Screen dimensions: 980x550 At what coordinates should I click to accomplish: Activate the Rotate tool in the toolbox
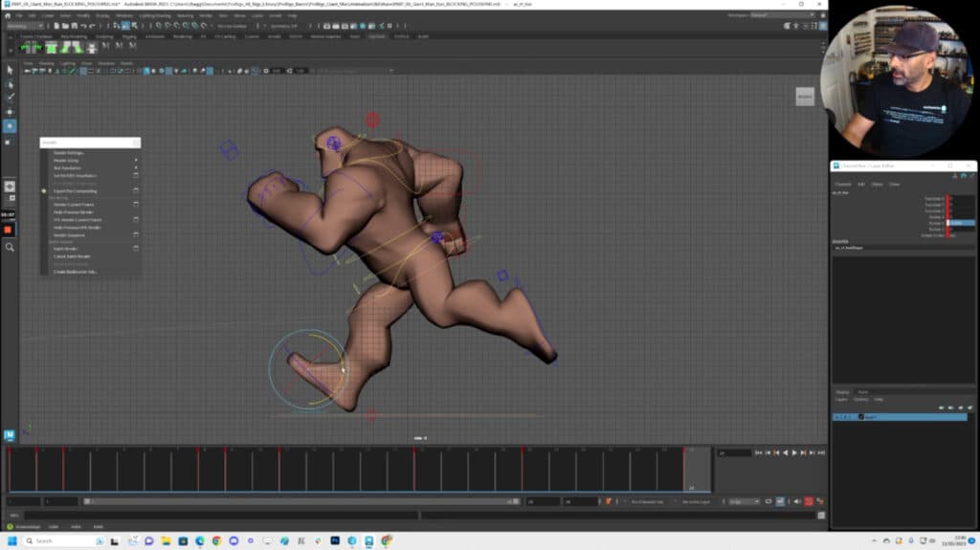11,125
